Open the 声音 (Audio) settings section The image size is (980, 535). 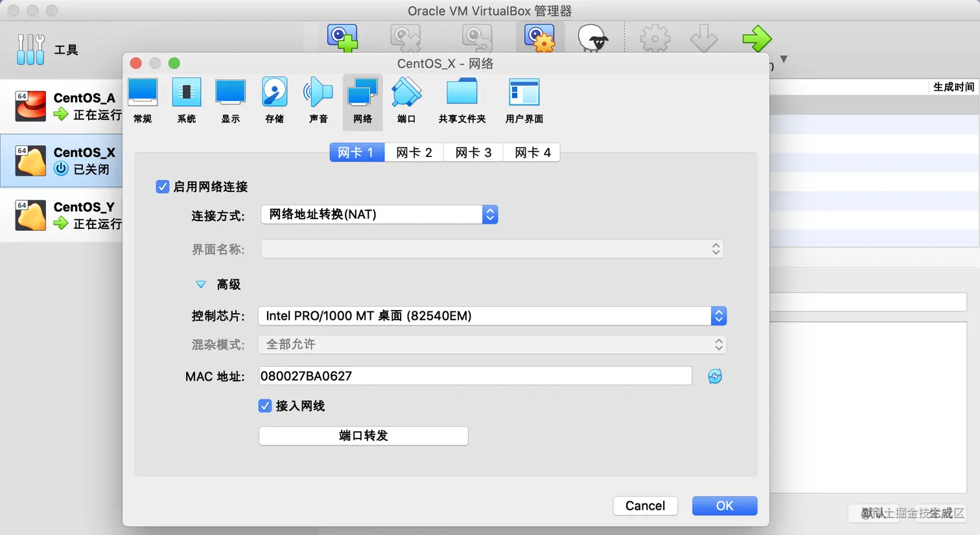point(318,101)
